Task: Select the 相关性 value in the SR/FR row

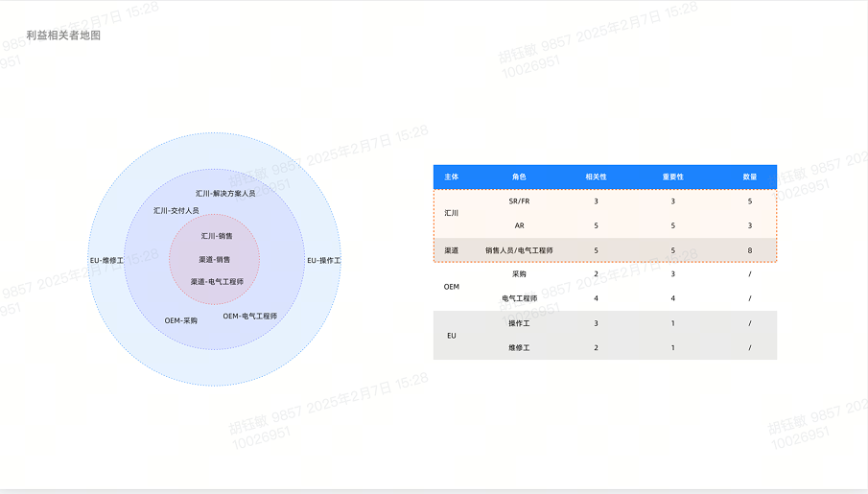Action: (596, 201)
